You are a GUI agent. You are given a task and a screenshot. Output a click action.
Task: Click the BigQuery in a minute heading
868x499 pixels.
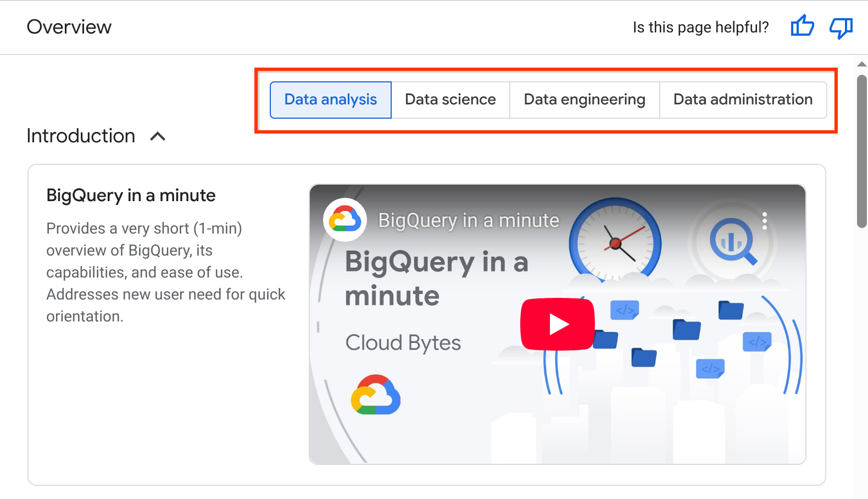[131, 195]
